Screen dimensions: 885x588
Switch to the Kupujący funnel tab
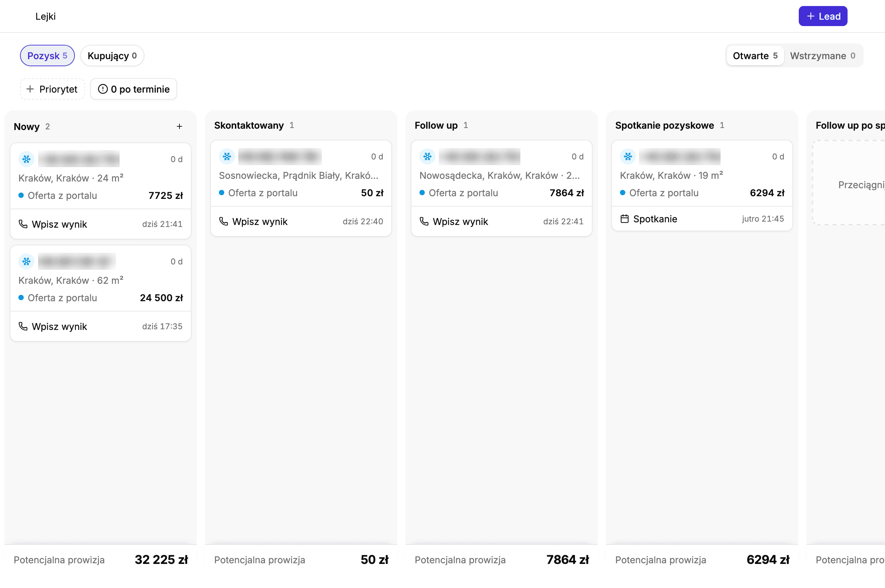(112, 56)
